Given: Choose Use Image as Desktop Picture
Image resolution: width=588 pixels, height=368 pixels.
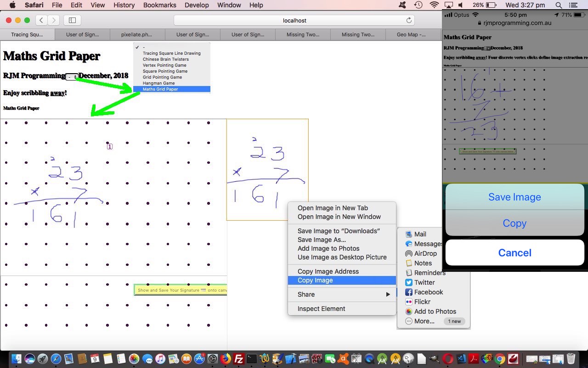Looking at the screenshot, I should (342, 257).
